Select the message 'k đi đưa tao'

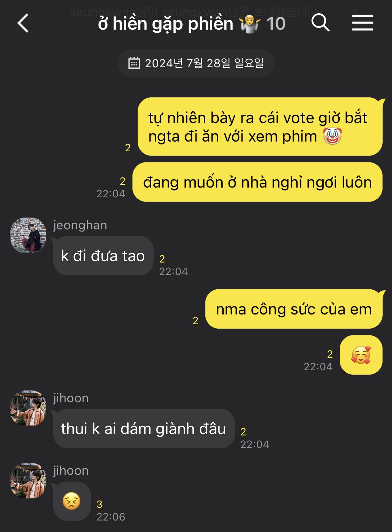click(x=103, y=256)
